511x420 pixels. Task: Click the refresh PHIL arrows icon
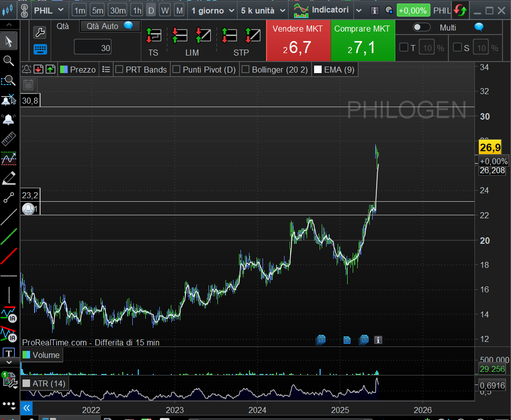[460, 11]
